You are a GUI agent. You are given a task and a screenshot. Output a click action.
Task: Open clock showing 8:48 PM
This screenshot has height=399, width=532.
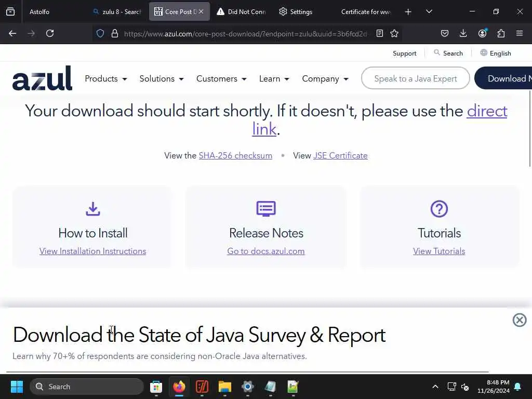pyautogui.click(x=494, y=387)
